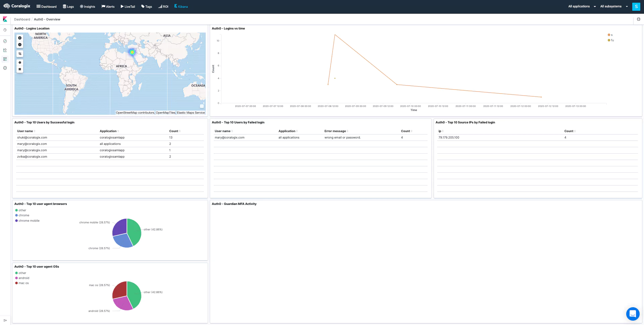Toggle the 's' series legend
The width and height of the screenshot is (644, 325).
pos(610,35)
